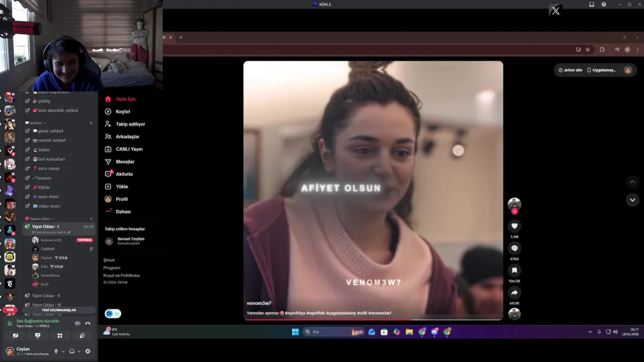
Task: Open Discord soundboard icon
Action: pos(82,335)
